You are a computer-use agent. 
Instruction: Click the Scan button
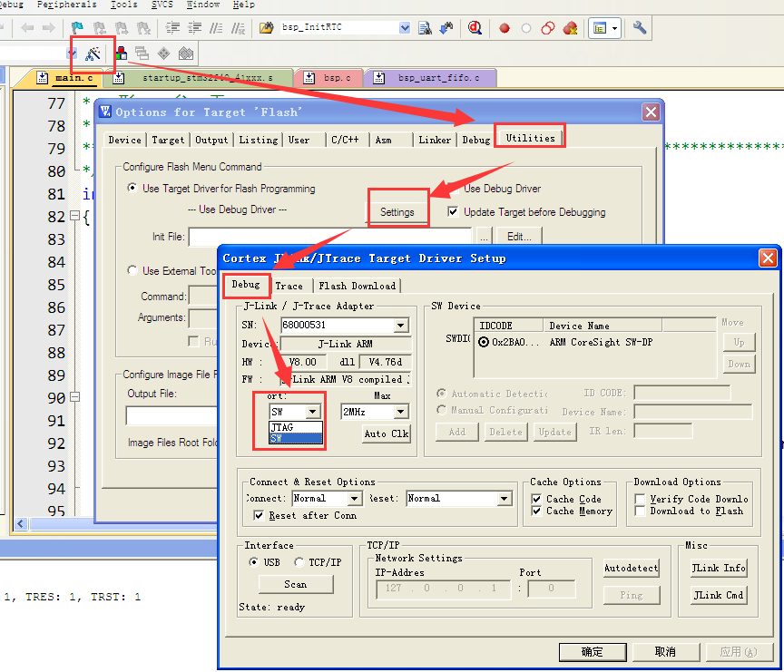pyautogui.click(x=296, y=584)
